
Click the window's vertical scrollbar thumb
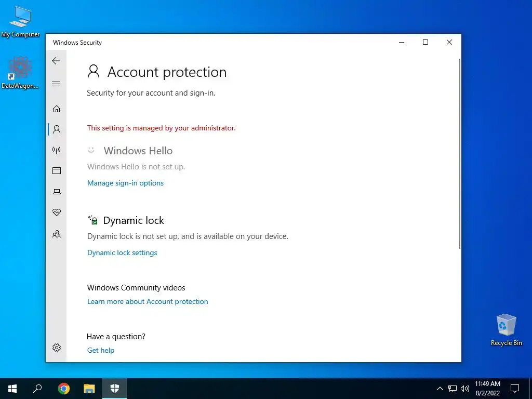tap(460, 153)
